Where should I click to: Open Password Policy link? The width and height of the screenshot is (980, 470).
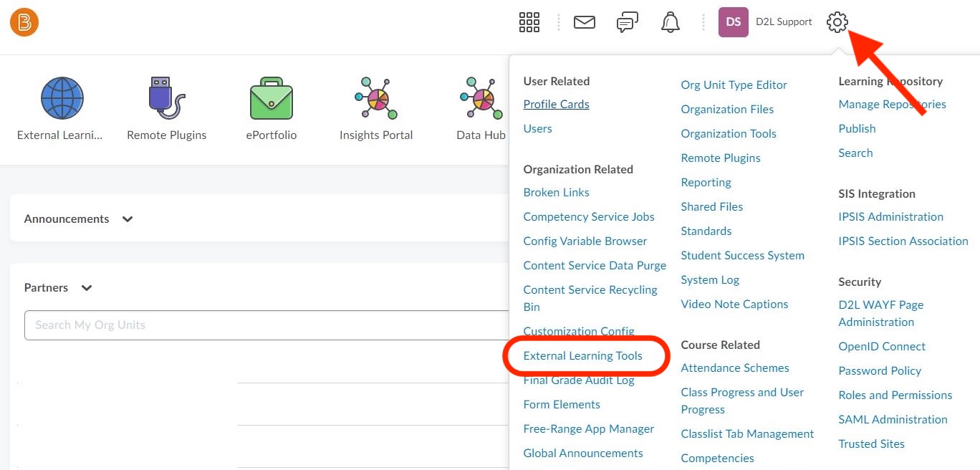pyautogui.click(x=880, y=371)
